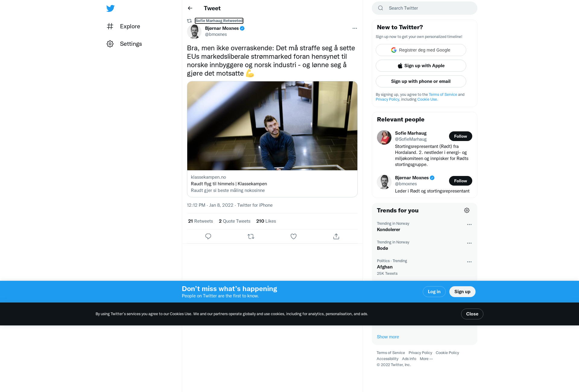The width and height of the screenshot is (579, 392).
Task: Follow Sofie Marhaug
Action: point(460,136)
